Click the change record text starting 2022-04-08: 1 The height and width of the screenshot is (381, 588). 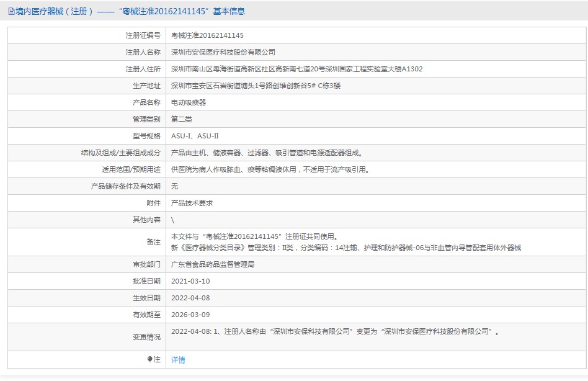pyautogui.click(x=336, y=331)
